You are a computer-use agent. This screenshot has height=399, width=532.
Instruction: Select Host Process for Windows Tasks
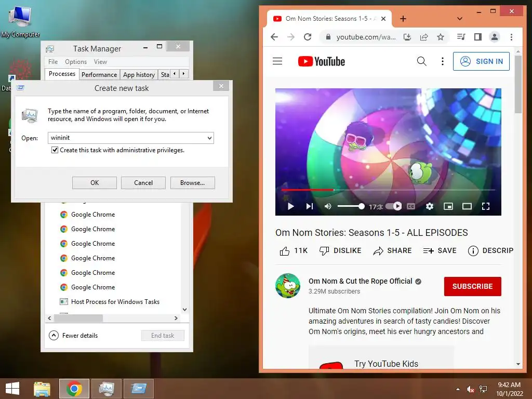tap(115, 302)
